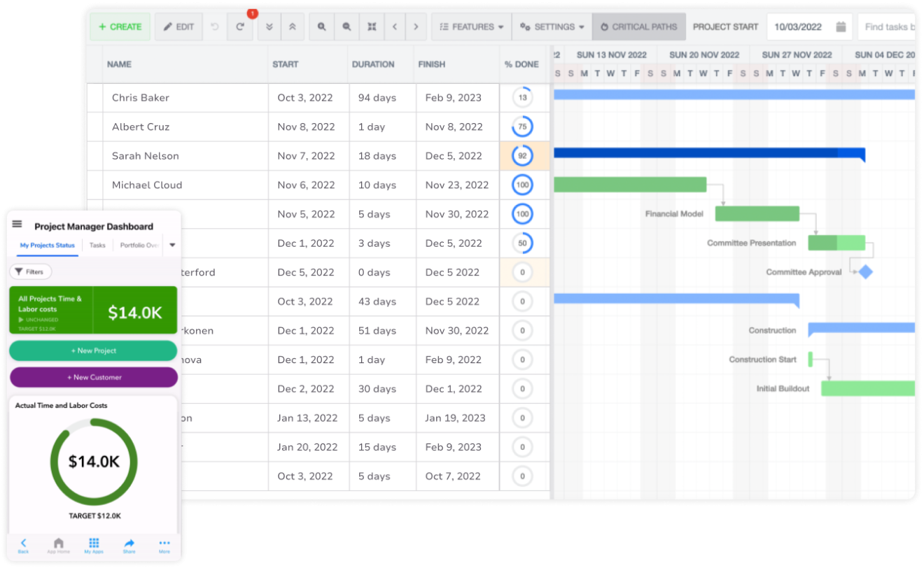Toggle Critical Paths highlighting
The height and width of the screenshot is (568, 924).
click(638, 27)
